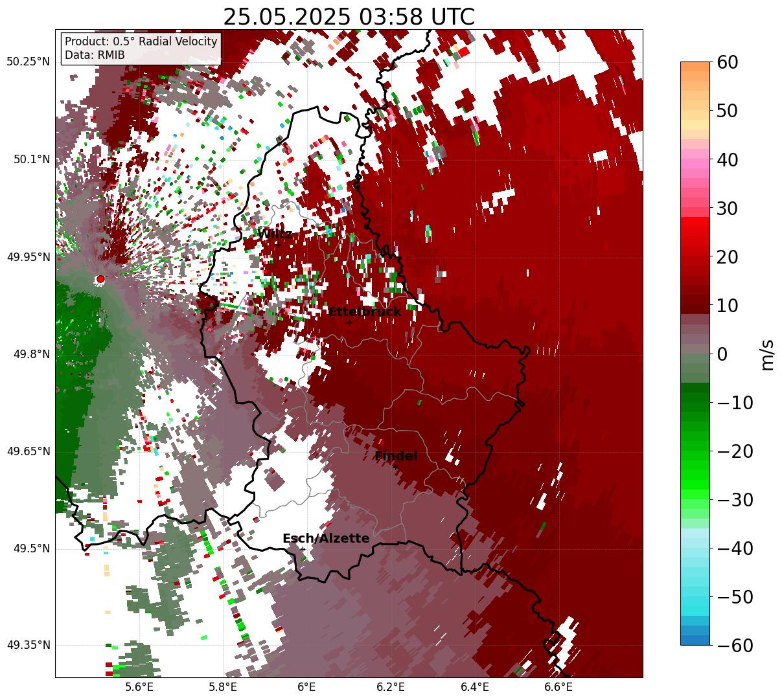Select the 'Product: 0.5° Radial Velocity' text
Image resolution: width=782 pixels, height=700 pixels.
coord(141,41)
